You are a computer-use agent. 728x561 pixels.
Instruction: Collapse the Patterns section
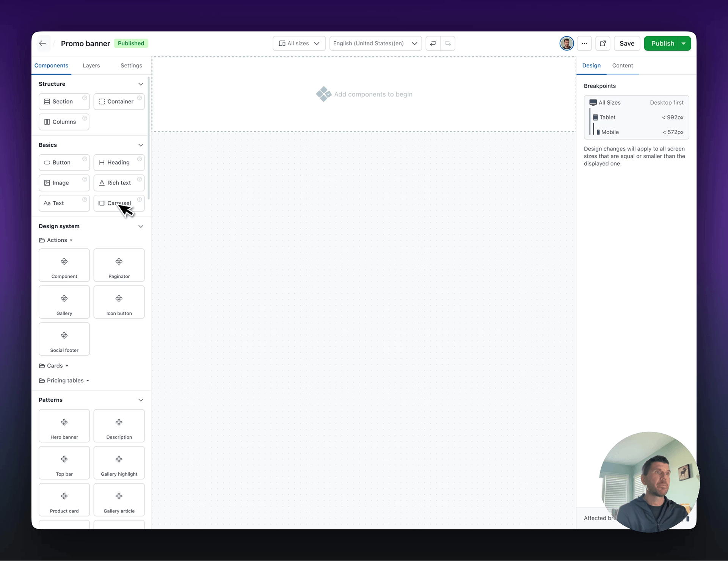click(141, 400)
